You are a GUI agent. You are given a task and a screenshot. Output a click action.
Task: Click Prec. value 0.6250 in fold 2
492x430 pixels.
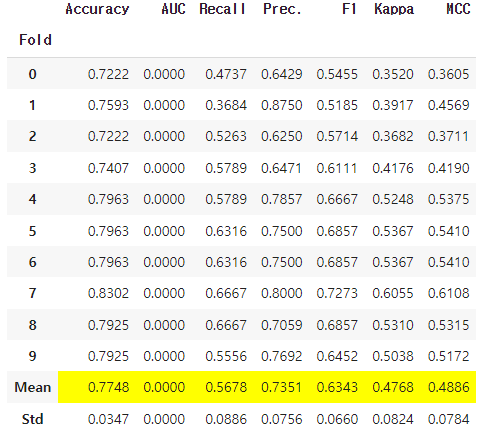click(x=282, y=136)
